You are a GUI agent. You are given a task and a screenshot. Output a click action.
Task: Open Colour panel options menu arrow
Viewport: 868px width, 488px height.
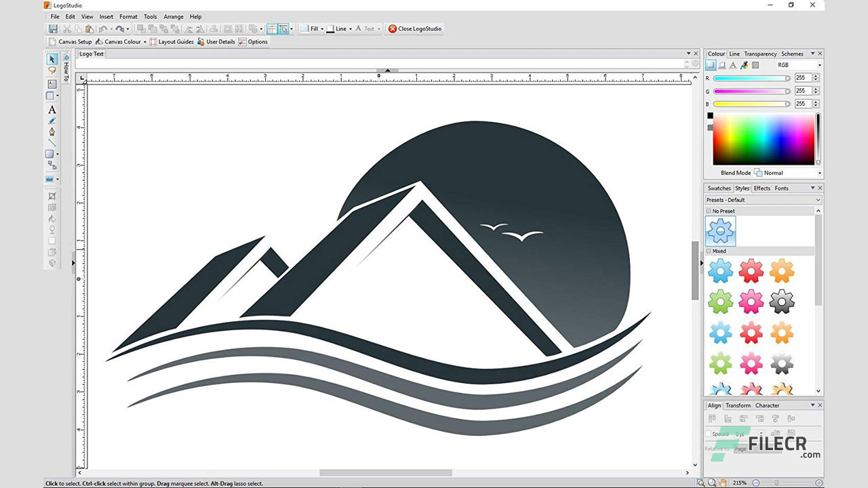(812, 54)
